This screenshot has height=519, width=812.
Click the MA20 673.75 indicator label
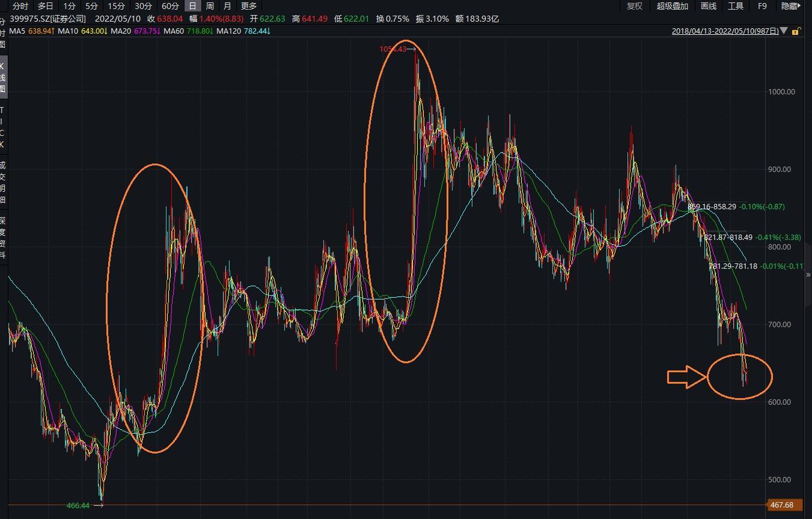point(135,31)
